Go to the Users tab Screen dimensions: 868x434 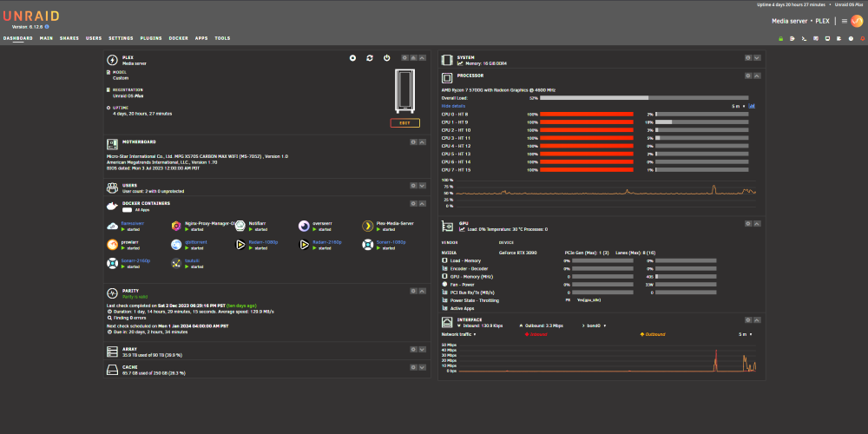(94, 38)
